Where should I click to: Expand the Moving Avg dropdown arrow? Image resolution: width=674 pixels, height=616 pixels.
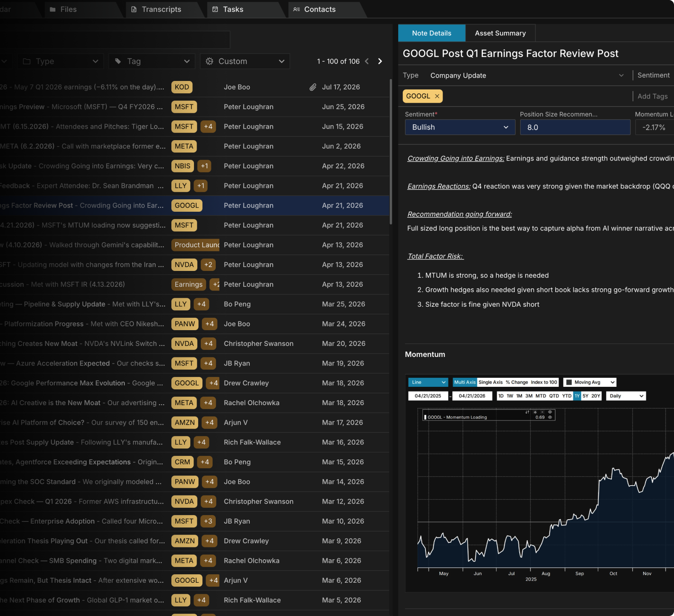(613, 382)
